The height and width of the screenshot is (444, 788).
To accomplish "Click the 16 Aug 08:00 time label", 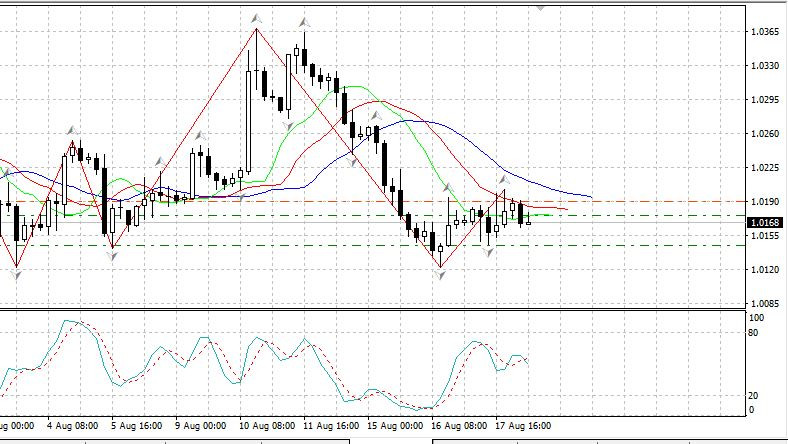I will click(460, 425).
